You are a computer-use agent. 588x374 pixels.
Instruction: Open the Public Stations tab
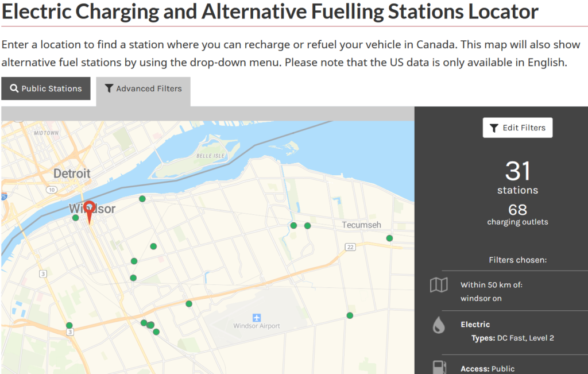tap(46, 88)
